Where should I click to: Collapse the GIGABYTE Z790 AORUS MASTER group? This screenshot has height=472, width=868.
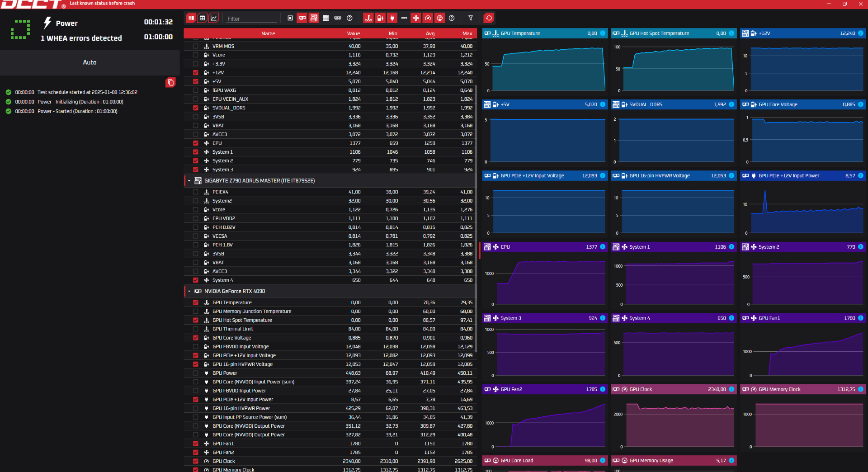point(189,181)
